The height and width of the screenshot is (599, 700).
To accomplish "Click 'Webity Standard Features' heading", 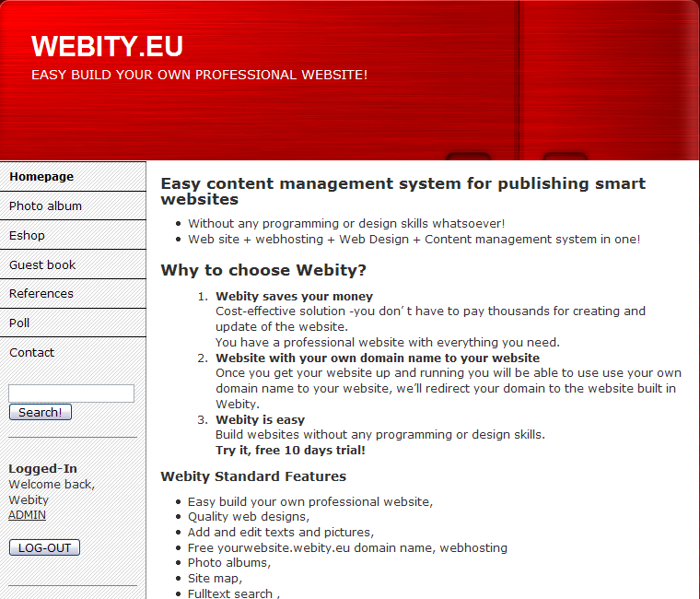I will pyautogui.click(x=253, y=476).
